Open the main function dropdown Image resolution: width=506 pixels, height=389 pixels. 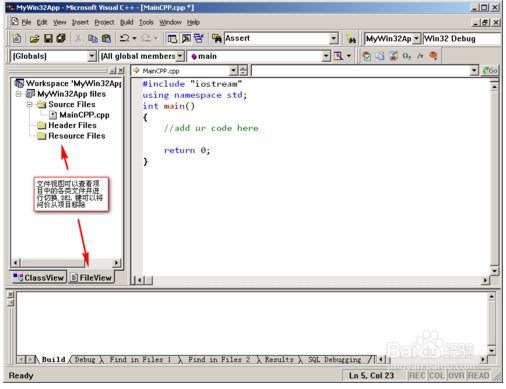[x=326, y=56]
